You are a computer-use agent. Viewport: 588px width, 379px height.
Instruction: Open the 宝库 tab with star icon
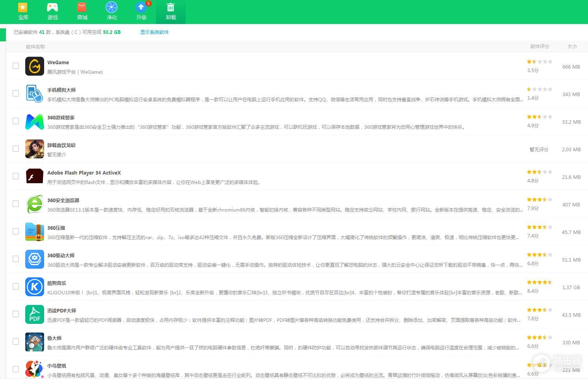(x=23, y=12)
